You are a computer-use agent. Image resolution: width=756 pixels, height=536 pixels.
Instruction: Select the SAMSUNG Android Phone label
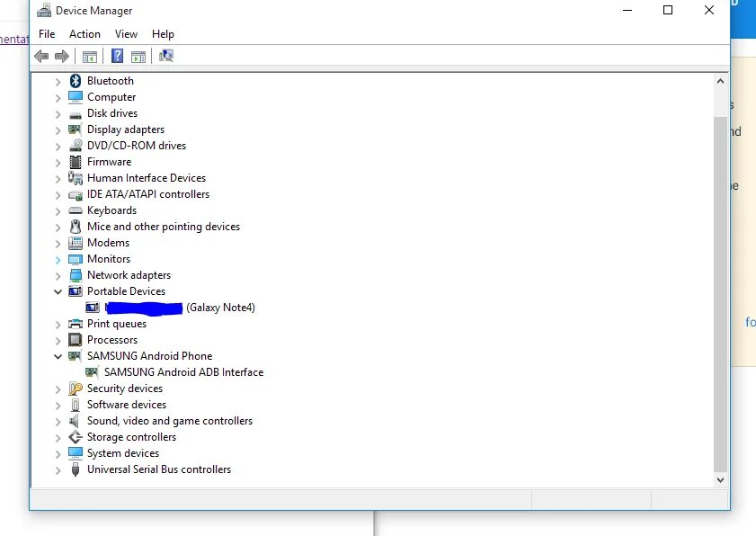click(x=149, y=356)
